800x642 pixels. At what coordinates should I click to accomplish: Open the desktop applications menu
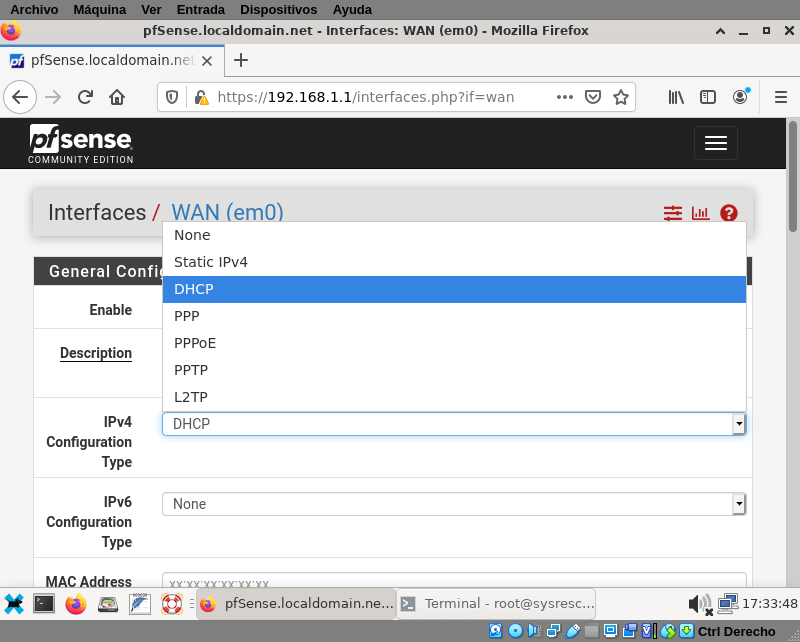(14, 604)
